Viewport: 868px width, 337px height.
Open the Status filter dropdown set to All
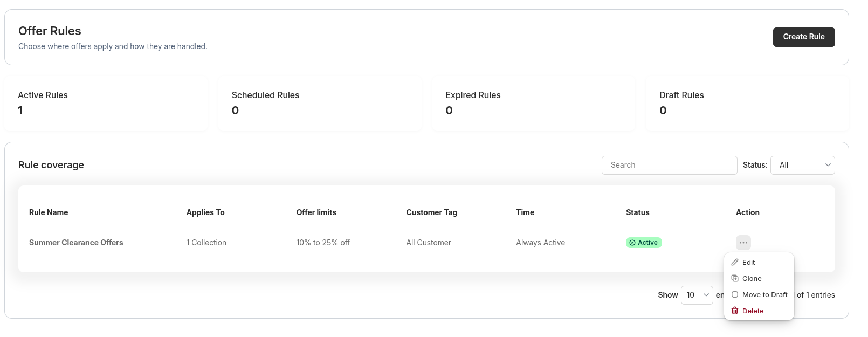tap(803, 165)
